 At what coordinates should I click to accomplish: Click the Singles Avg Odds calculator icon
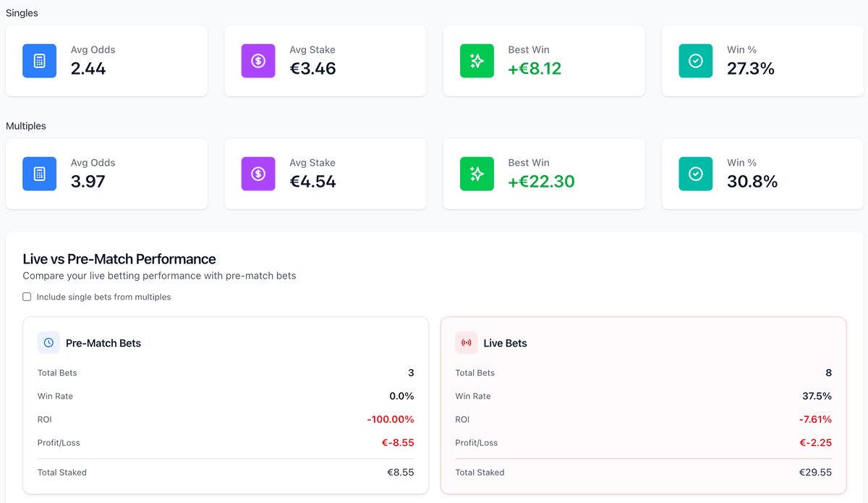[39, 61]
